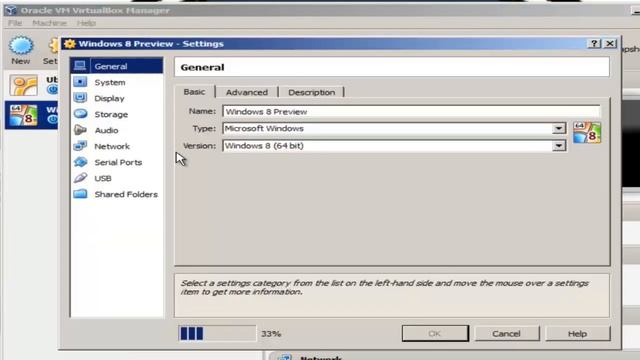Click the Cancel button
The image size is (640, 360).
click(506, 333)
